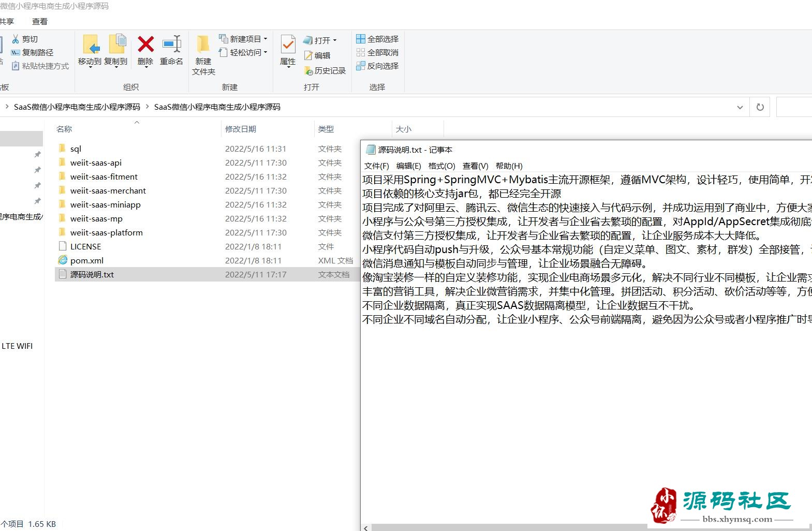Select the weiit-saas-fitment folder
Image resolution: width=812 pixels, height=531 pixels.
[x=104, y=176]
